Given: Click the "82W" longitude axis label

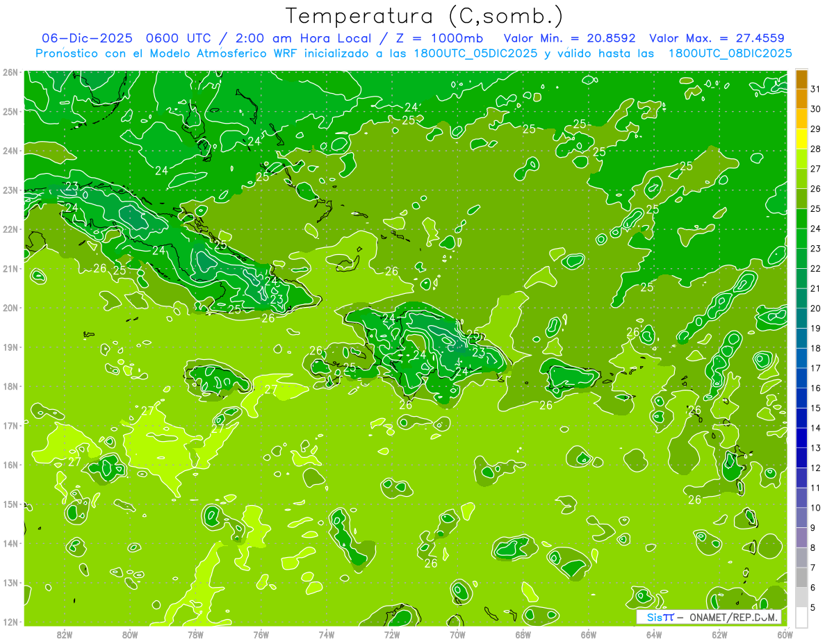Looking at the screenshot, I should pos(65,634).
